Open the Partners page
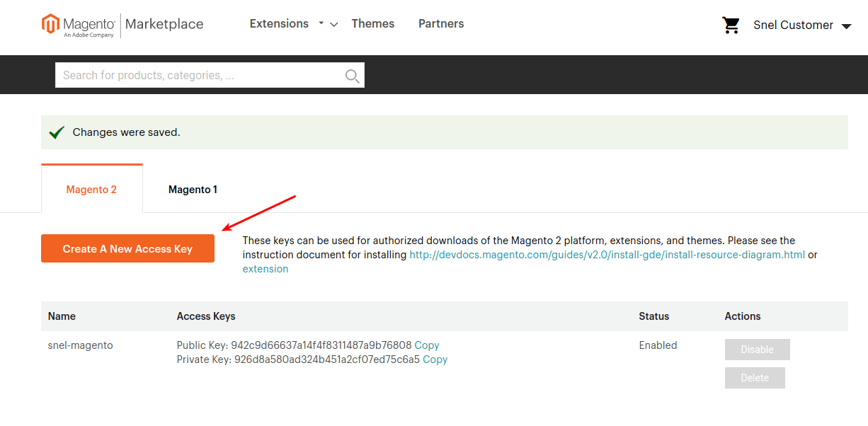Image resolution: width=868 pixels, height=426 pixels. coord(441,24)
